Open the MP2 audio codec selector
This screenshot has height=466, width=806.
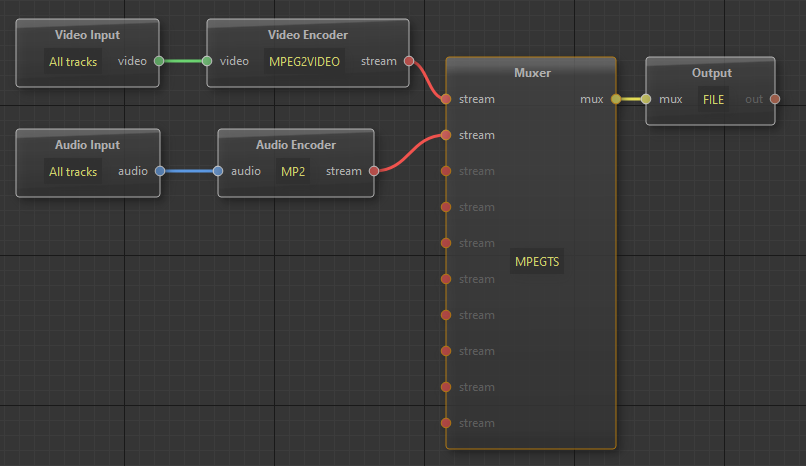tap(294, 171)
